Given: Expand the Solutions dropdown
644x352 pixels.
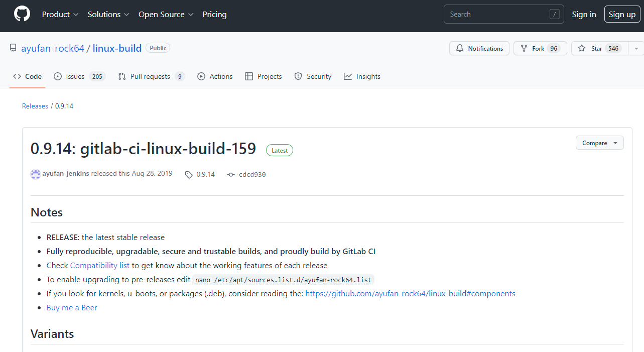Looking at the screenshot, I should pos(108,15).
